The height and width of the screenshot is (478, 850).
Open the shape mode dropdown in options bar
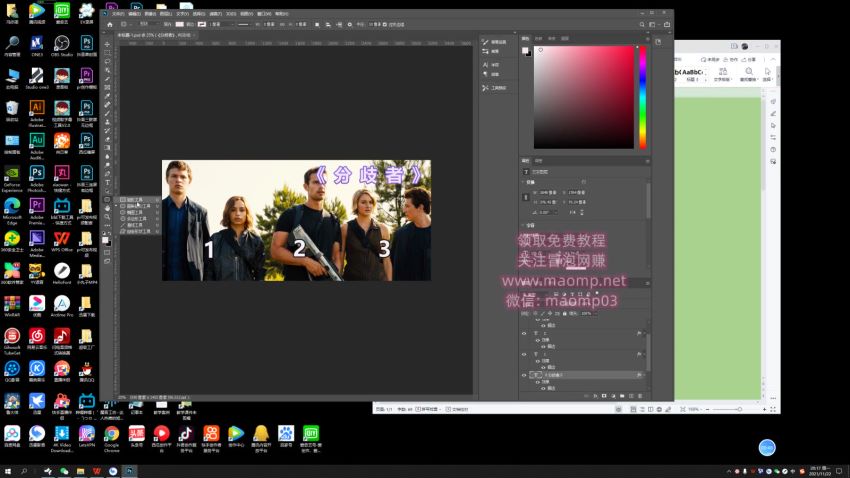(147, 24)
